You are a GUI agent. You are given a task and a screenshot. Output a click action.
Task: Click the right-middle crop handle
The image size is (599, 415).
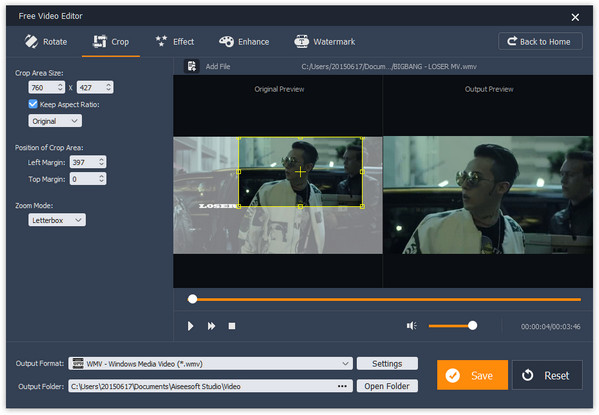click(x=362, y=172)
